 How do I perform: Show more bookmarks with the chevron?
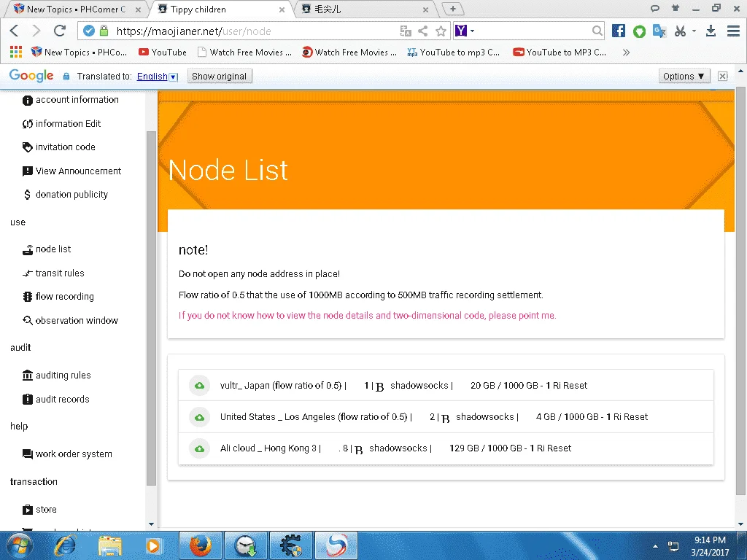[x=626, y=52]
